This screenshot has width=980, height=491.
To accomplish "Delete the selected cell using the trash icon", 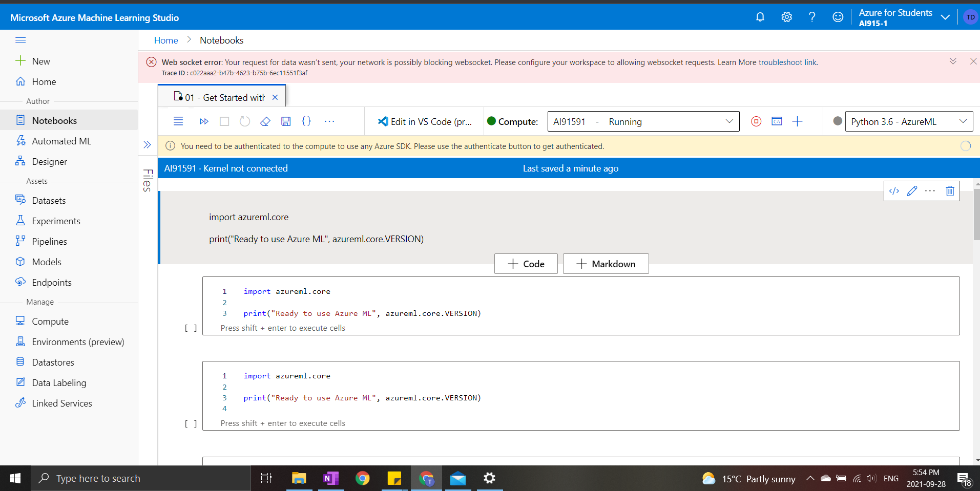I will 950,190.
